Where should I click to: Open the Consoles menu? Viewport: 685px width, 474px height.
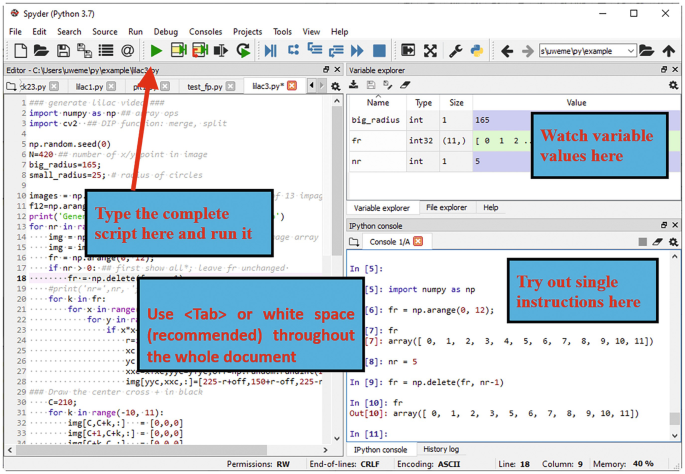point(205,32)
